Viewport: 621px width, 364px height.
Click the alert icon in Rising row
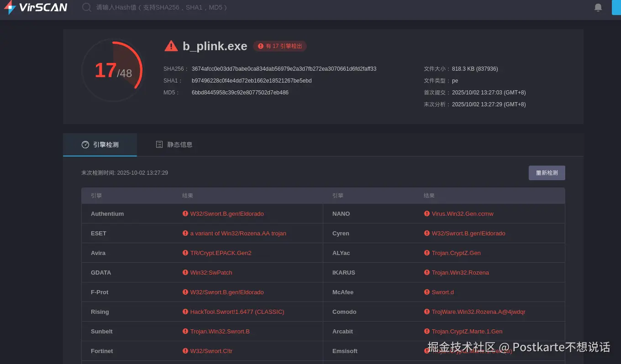click(x=185, y=312)
